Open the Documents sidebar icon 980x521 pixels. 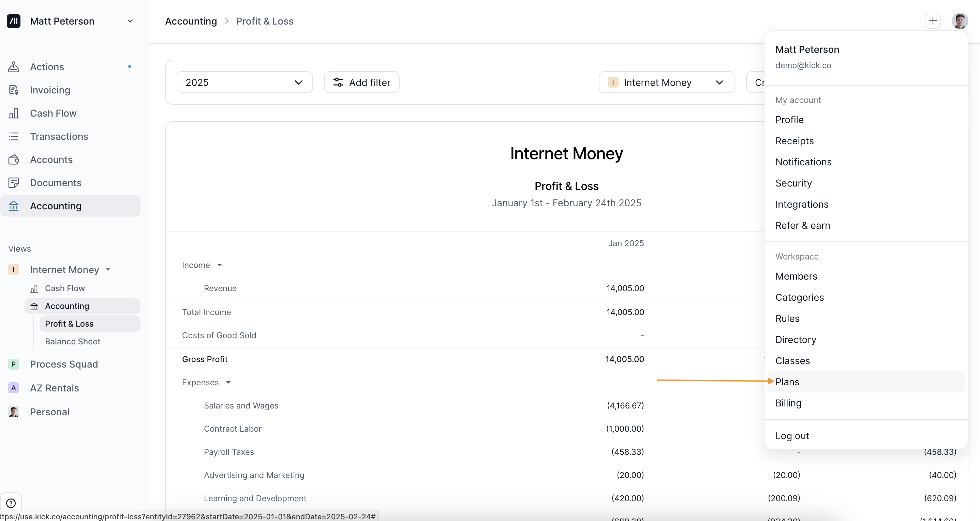(x=14, y=182)
